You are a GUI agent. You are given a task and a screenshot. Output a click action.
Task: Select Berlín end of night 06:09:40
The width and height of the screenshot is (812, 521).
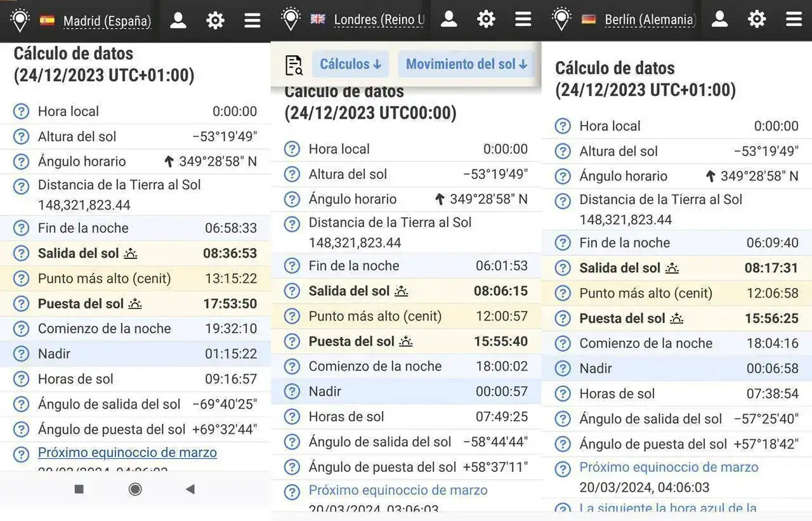pyautogui.click(x=773, y=243)
